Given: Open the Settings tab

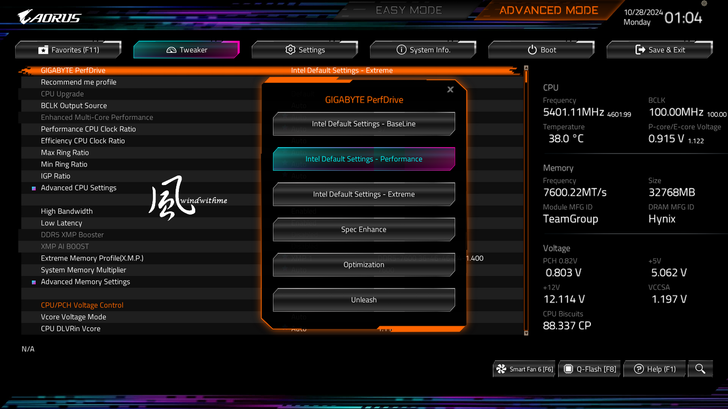Looking at the screenshot, I should (305, 50).
